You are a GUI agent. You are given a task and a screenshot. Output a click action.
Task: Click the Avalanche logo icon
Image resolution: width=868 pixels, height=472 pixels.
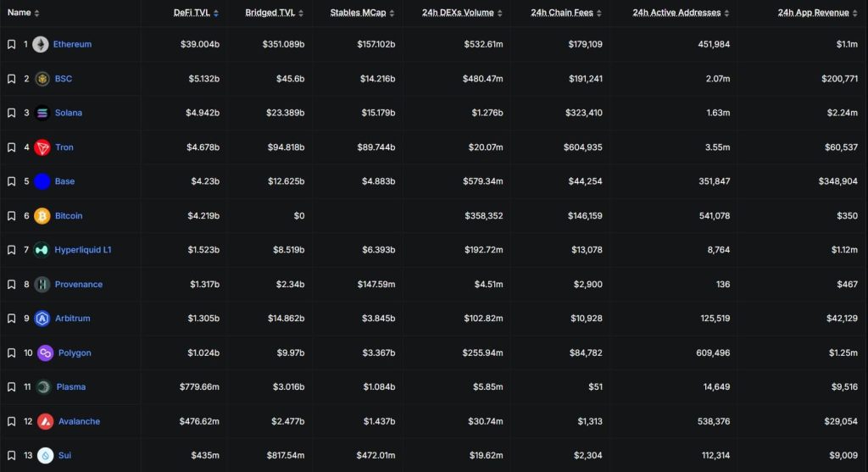[x=46, y=422]
